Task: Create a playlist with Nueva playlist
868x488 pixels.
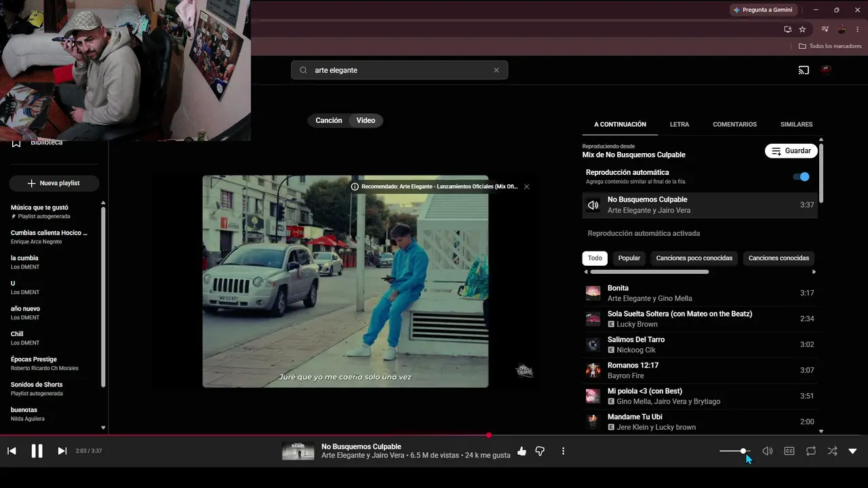Action: (x=54, y=183)
